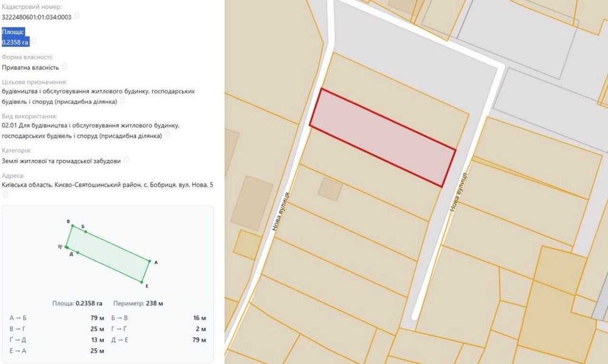Click the green parcel outline diagram

(108, 253)
